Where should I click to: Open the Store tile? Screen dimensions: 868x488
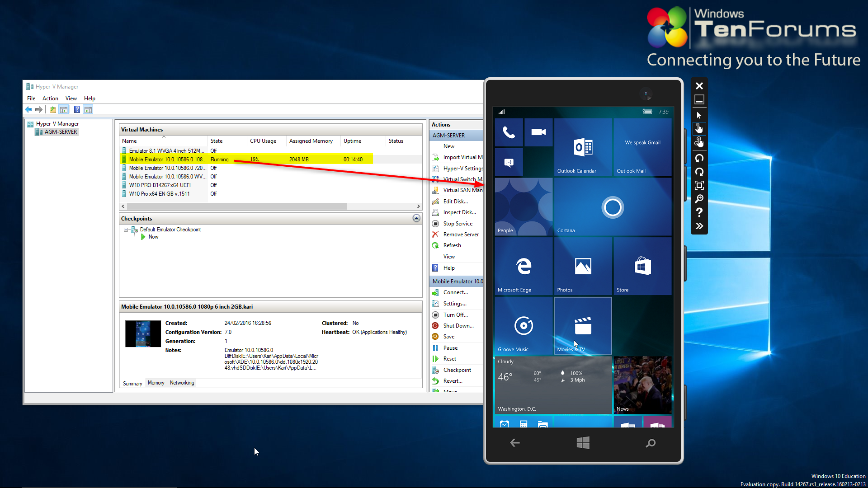click(642, 266)
